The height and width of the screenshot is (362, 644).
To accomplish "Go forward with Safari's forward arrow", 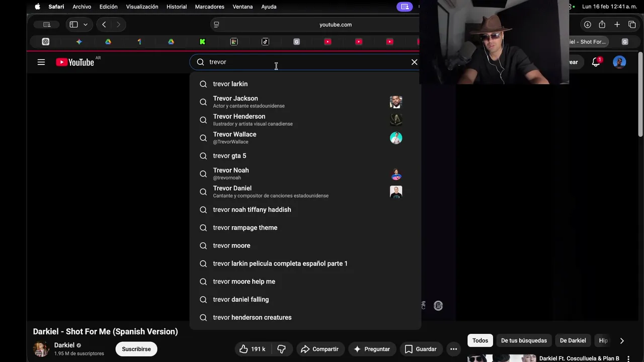I will tap(118, 24).
